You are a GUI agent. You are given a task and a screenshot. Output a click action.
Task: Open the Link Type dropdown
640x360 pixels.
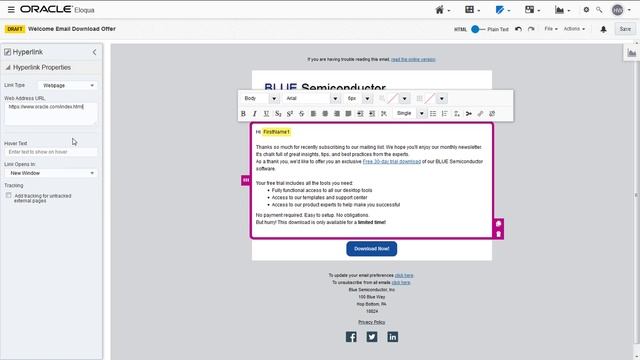[x=68, y=85]
